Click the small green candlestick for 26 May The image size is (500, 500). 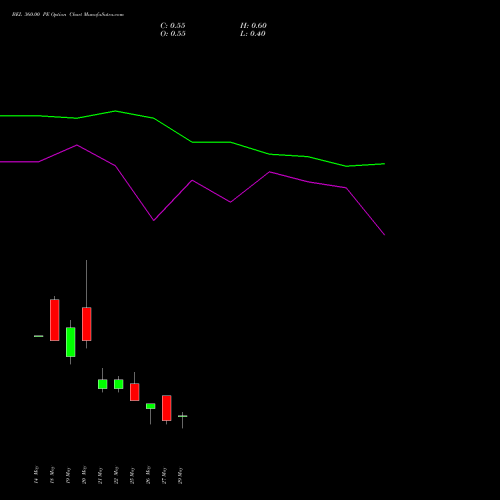[x=150, y=406]
